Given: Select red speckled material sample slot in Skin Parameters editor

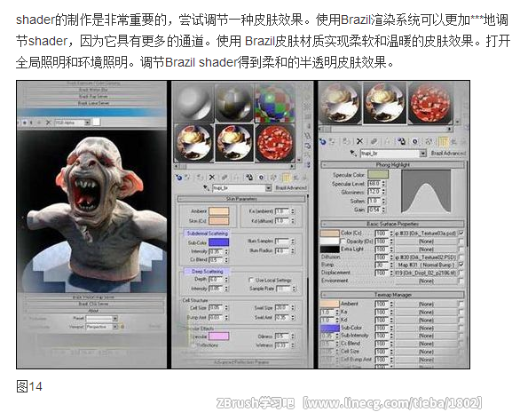Looking at the screenshot, I should point(274,143).
